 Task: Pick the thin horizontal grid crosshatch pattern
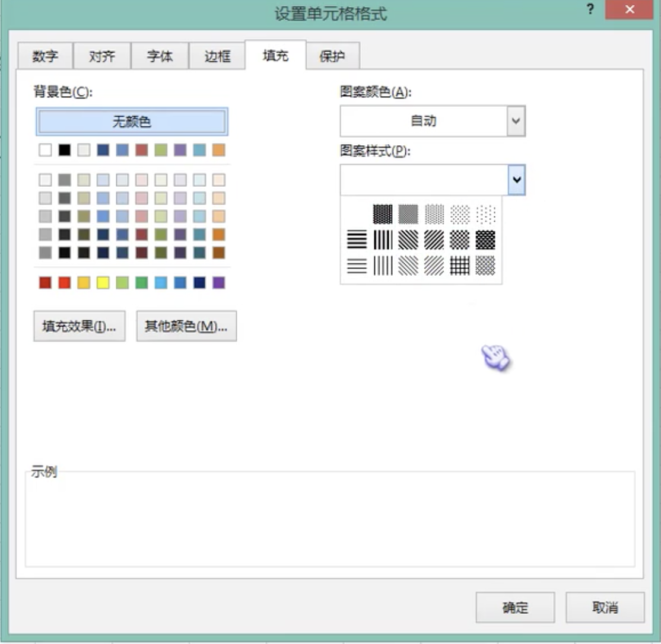[460, 266]
